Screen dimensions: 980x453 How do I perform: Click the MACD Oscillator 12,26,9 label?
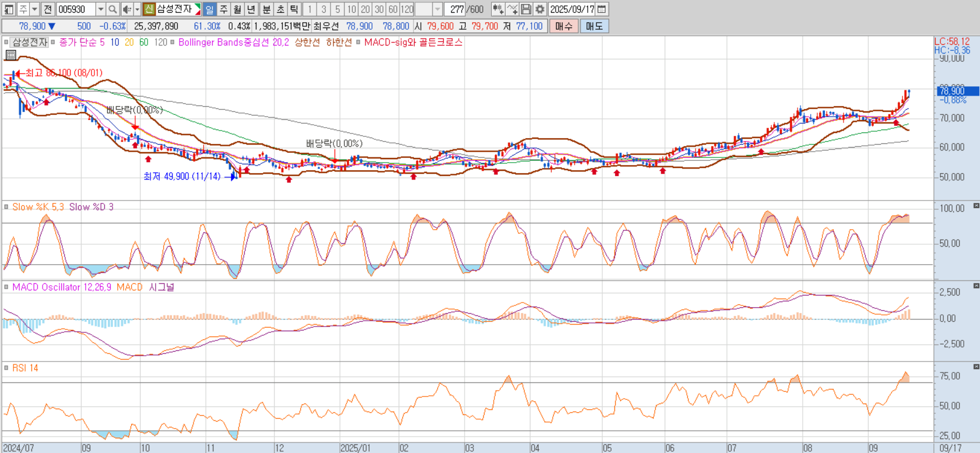click(x=61, y=287)
